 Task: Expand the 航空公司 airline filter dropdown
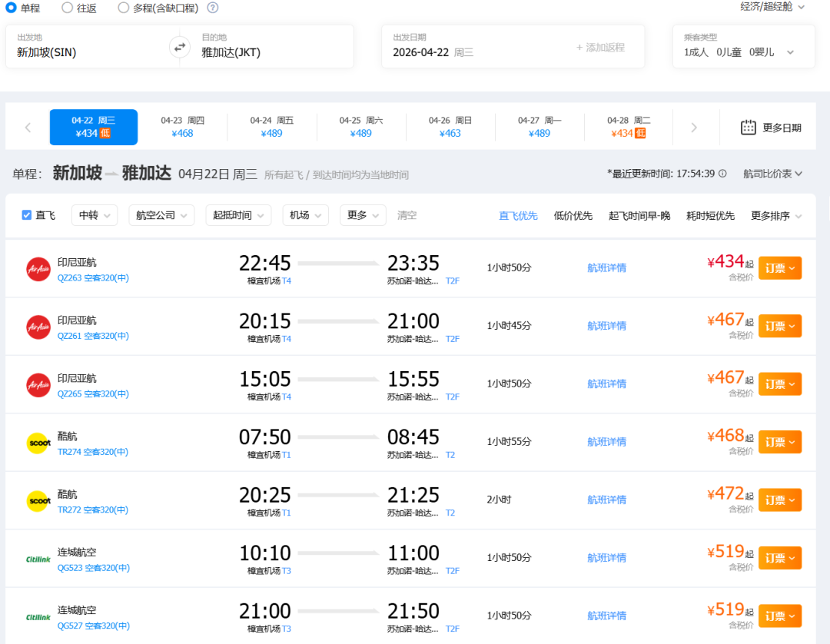tap(161, 215)
